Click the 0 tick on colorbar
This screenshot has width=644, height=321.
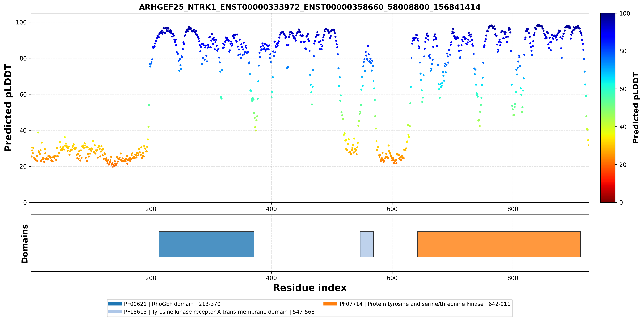621,202
